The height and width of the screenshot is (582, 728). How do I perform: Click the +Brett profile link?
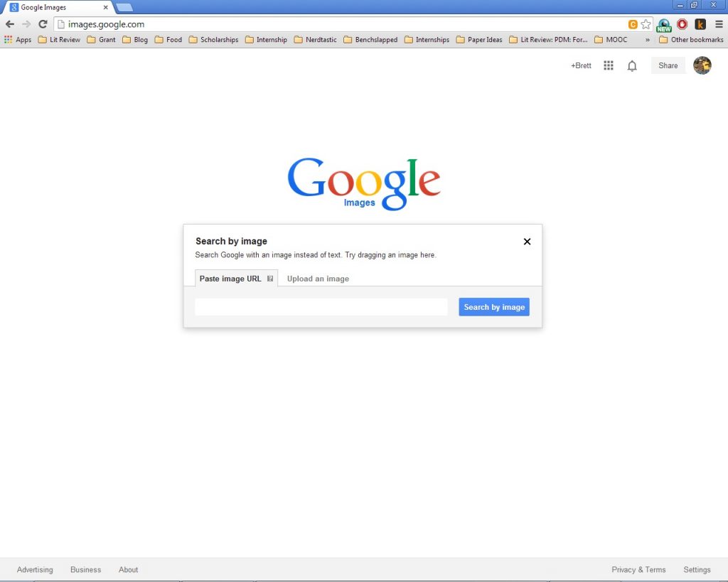580,65
